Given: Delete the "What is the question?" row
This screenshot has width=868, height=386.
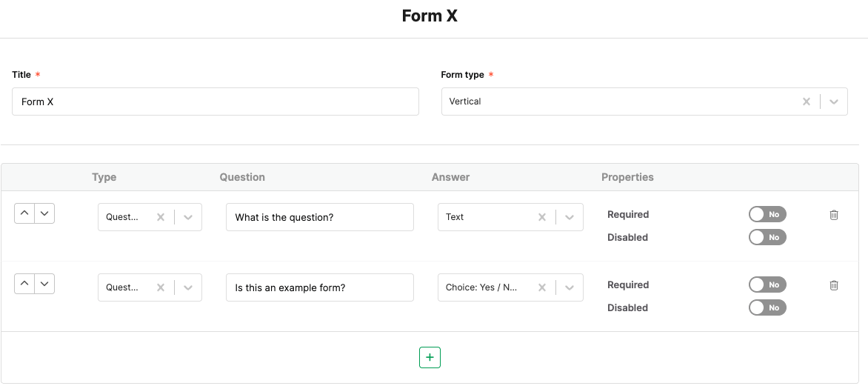Looking at the screenshot, I should (834, 215).
